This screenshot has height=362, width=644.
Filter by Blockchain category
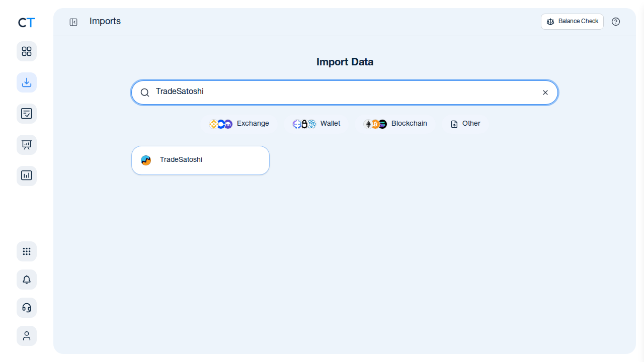tap(395, 124)
